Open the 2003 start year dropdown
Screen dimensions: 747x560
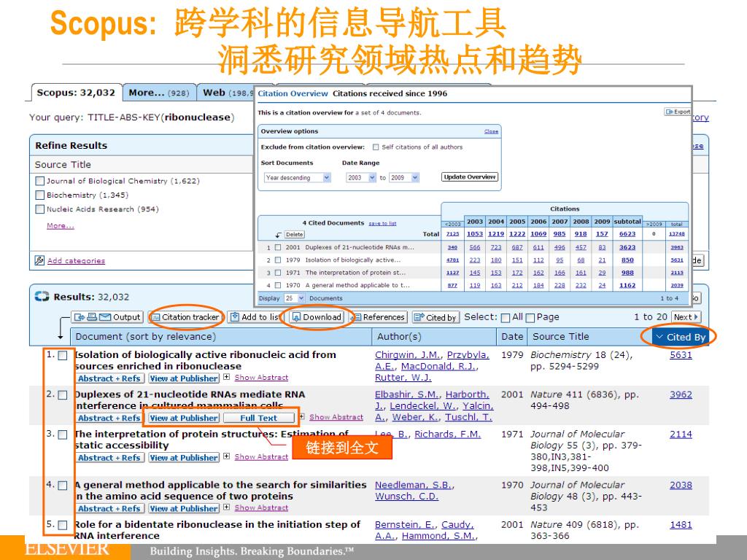point(361,178)
